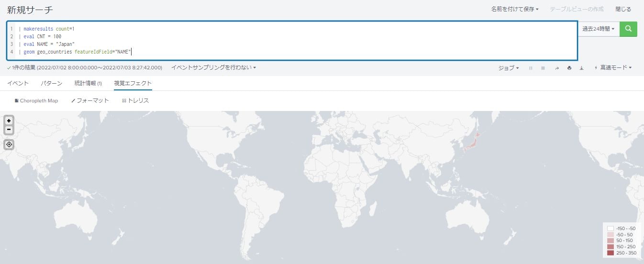This screenshot has height=264, width=644.
Task: Share the search job via arrow icon
Action: tap(557, 68)
